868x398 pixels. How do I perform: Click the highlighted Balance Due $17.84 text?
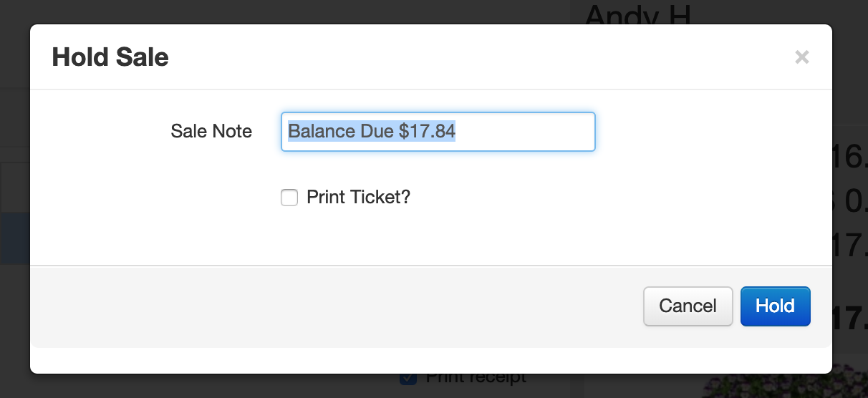click(x=372, y=132)
